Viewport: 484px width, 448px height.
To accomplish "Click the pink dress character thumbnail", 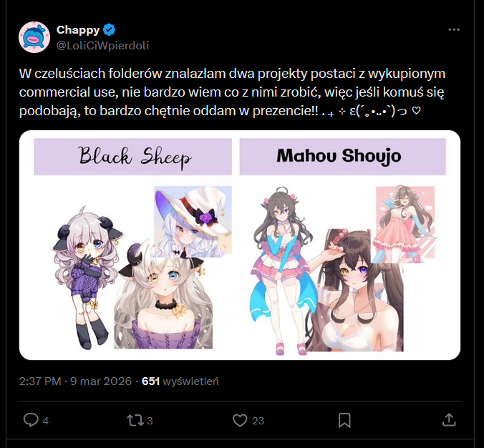I will tap(405, 224).
